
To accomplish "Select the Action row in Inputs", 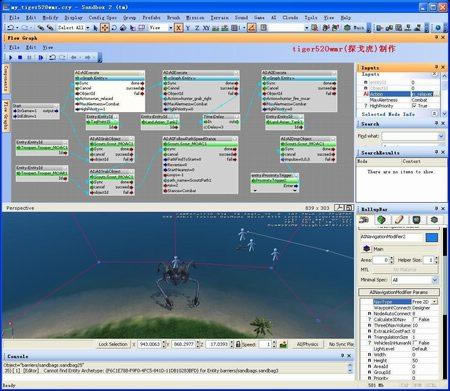I will (401, 94).
